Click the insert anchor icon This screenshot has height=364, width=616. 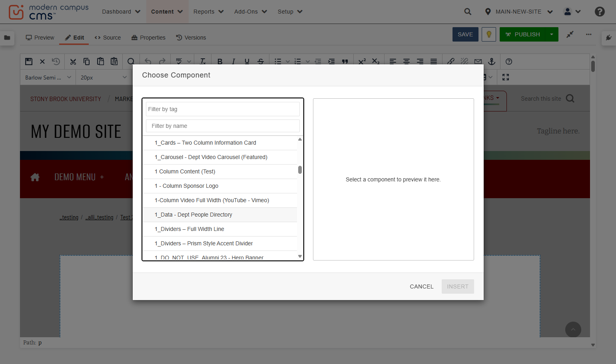click(492, 62)
